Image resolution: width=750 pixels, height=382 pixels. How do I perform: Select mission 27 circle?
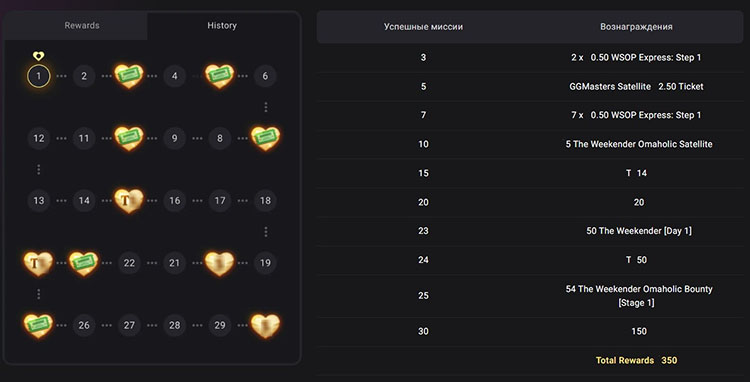point(129,326)
